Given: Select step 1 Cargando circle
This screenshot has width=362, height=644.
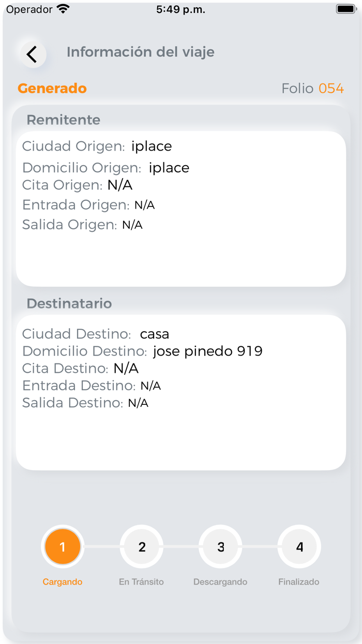Looking at the screenshot, I should (63, 546).
